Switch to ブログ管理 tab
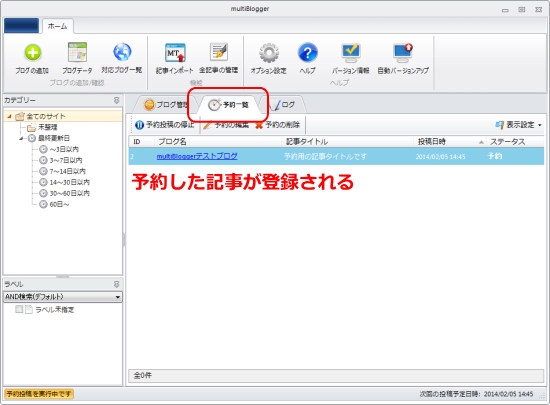Viewport: 550px width, 405px height. (x=166, y=104)
